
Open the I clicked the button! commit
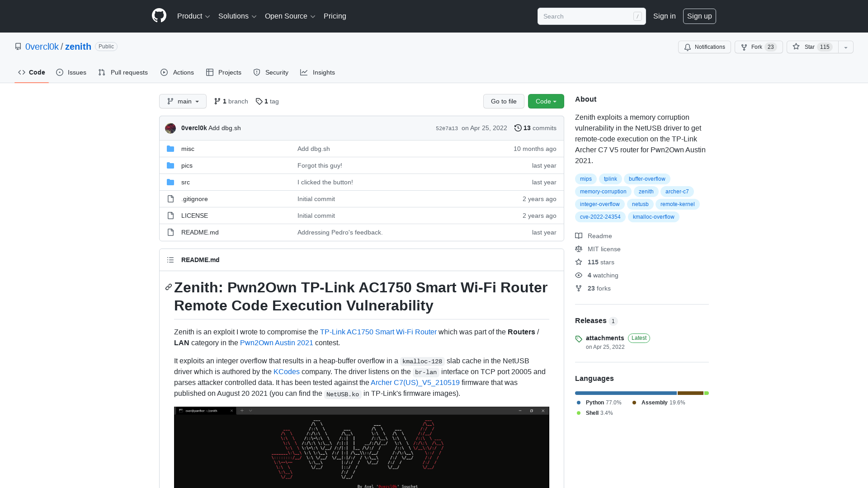point(325,182)
